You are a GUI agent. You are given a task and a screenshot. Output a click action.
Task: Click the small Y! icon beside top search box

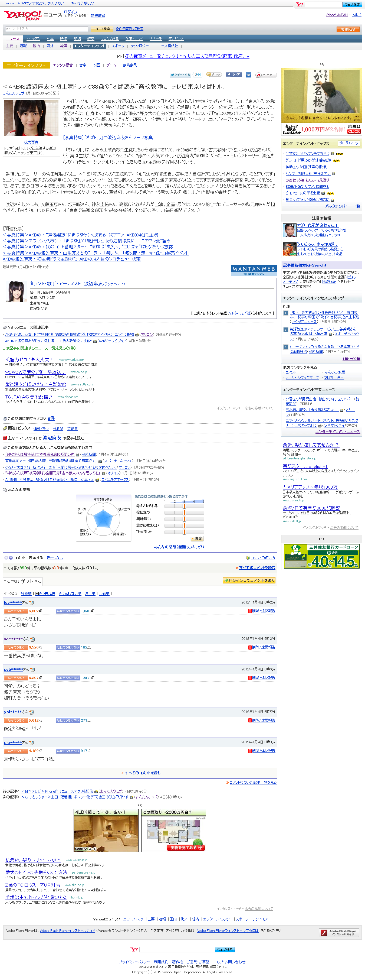click(x=300, y=5)
